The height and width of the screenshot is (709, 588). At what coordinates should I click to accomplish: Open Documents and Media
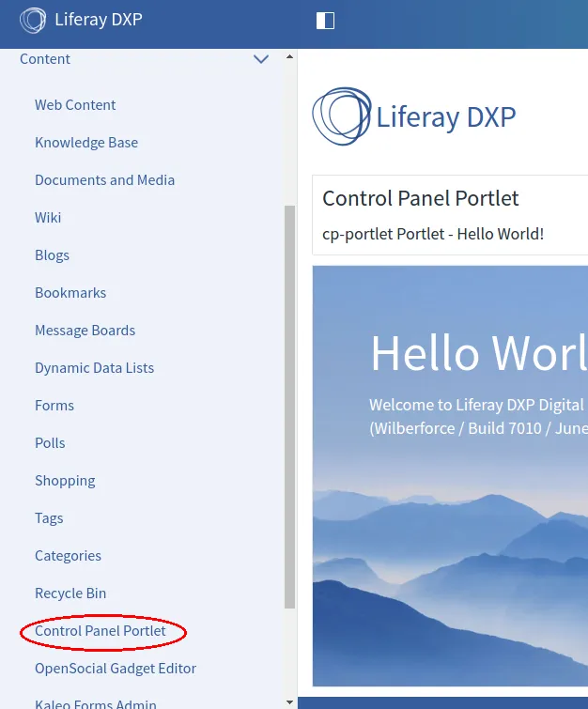104,180
